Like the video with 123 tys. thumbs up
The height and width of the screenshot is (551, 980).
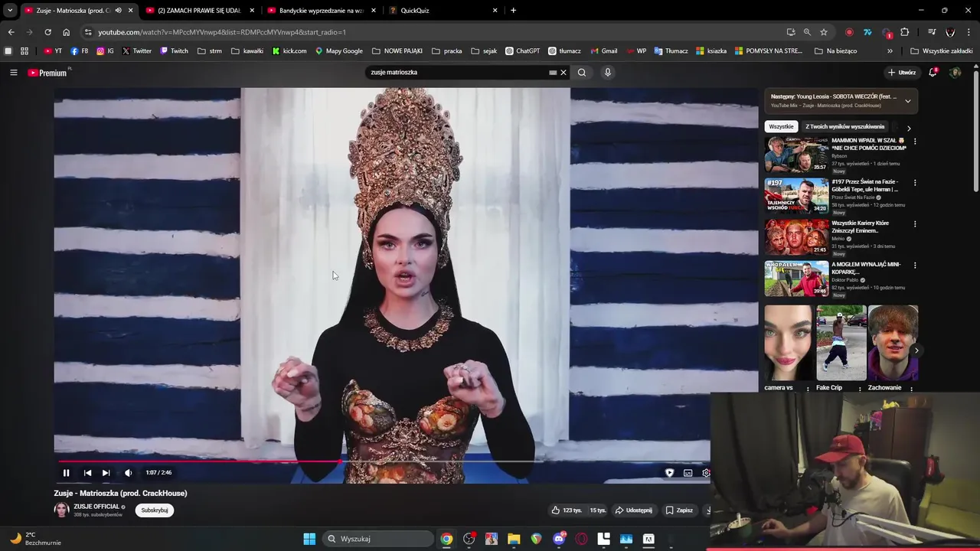click(567, 510)
